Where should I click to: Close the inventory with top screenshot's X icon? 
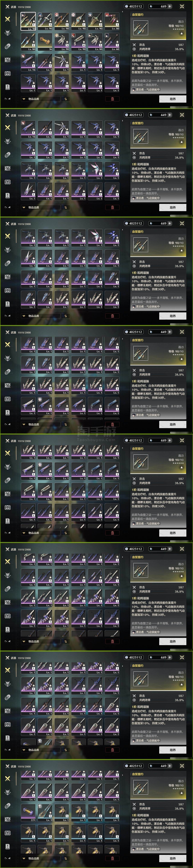click(x=182, y=6)
